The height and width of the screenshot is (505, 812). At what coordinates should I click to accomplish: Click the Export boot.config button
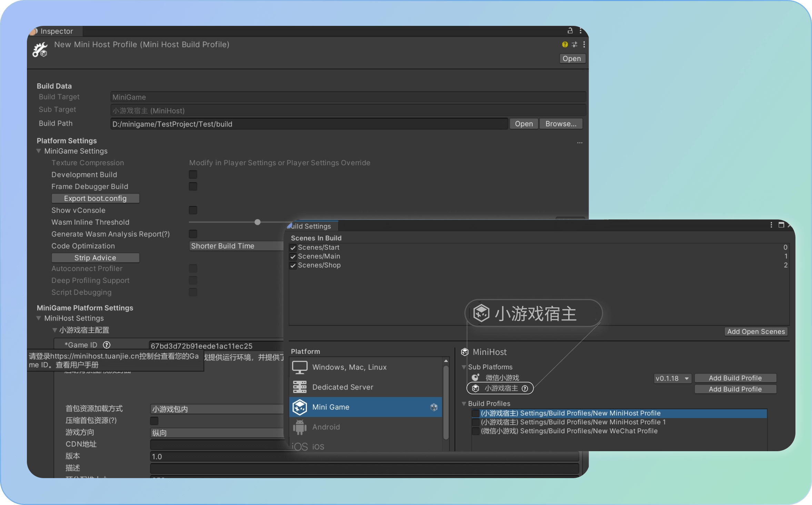96,198
